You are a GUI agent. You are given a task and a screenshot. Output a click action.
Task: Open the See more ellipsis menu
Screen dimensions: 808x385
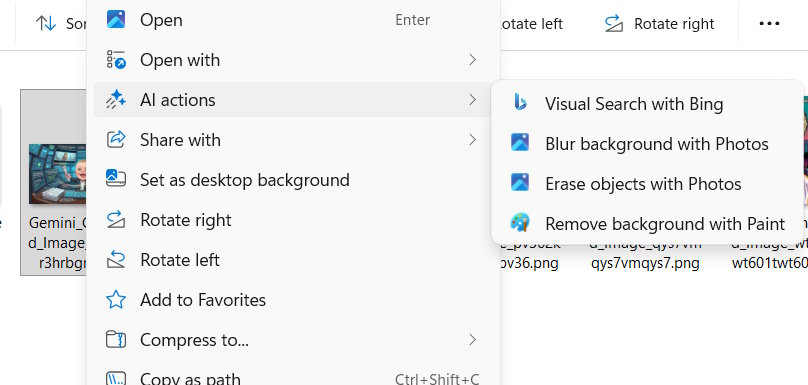[769, 23]
